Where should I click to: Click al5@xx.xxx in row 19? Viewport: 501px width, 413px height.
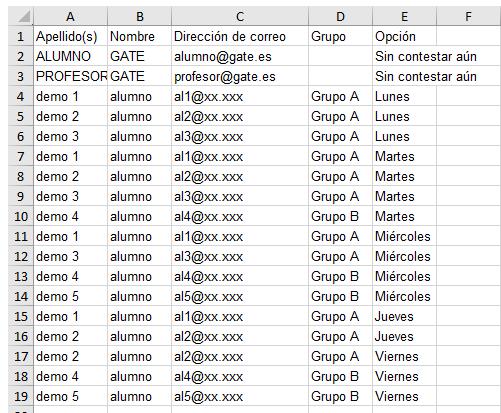240,396
